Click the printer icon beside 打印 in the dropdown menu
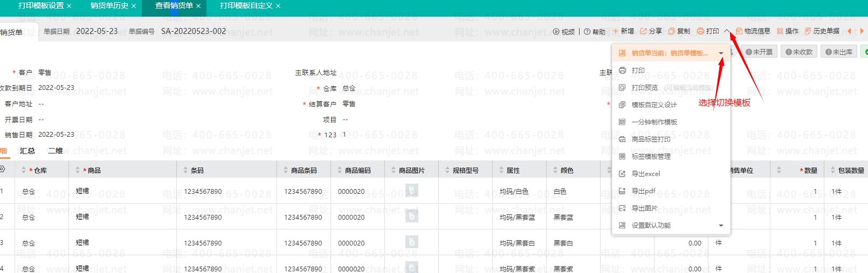 [x=622, y=71]
